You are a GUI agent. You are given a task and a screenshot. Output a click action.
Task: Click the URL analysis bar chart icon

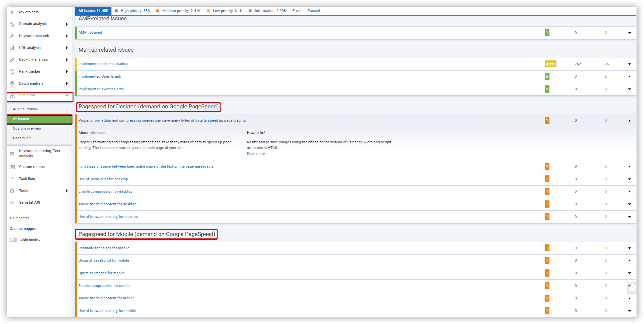12,48
